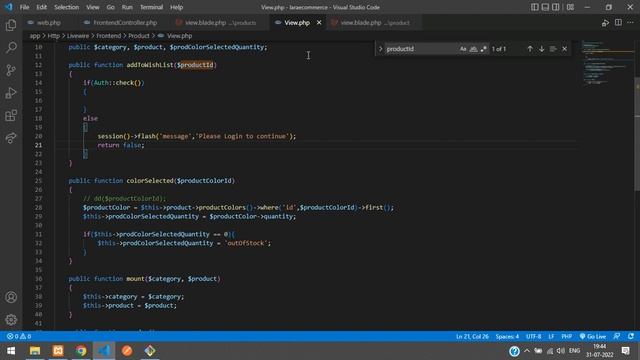640x360 pixels.
Task: Open Postman from taskbar
Action: point(127,351)
